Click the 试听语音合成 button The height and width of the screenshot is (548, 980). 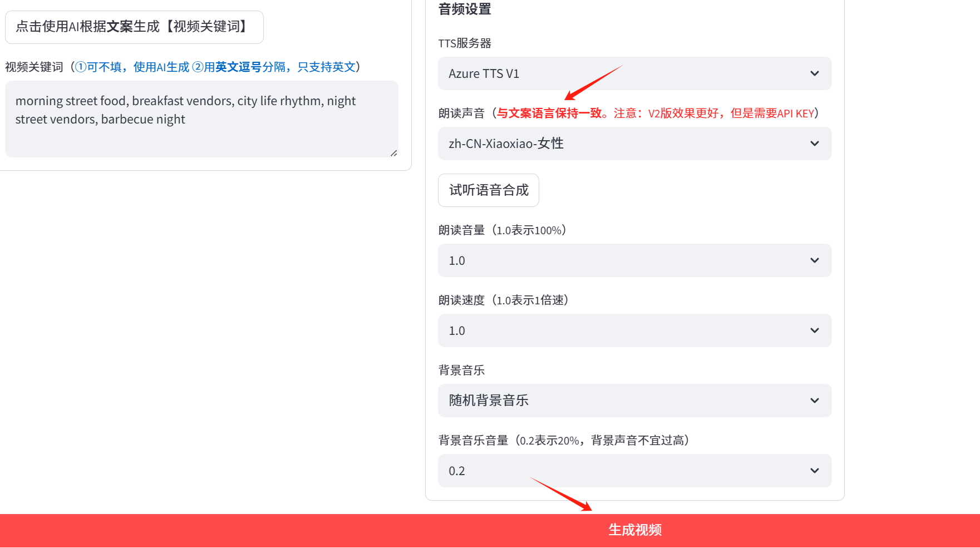[x=488, y=190]
